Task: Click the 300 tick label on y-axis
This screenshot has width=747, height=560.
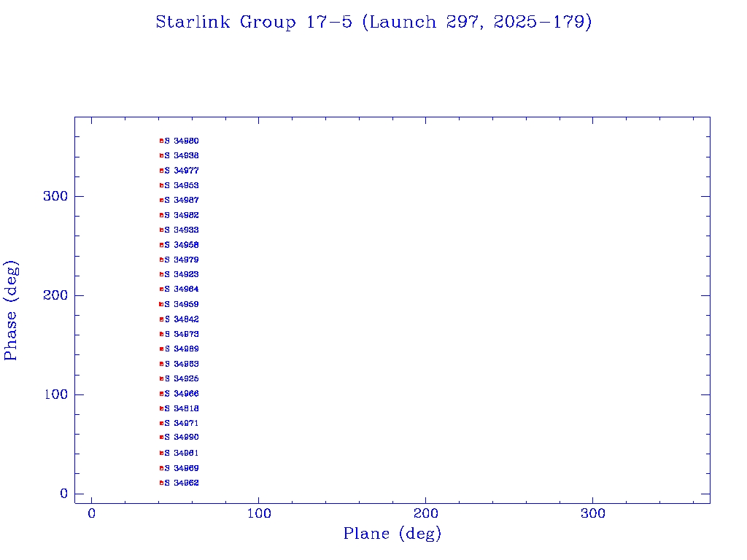Action: point(55,197)
